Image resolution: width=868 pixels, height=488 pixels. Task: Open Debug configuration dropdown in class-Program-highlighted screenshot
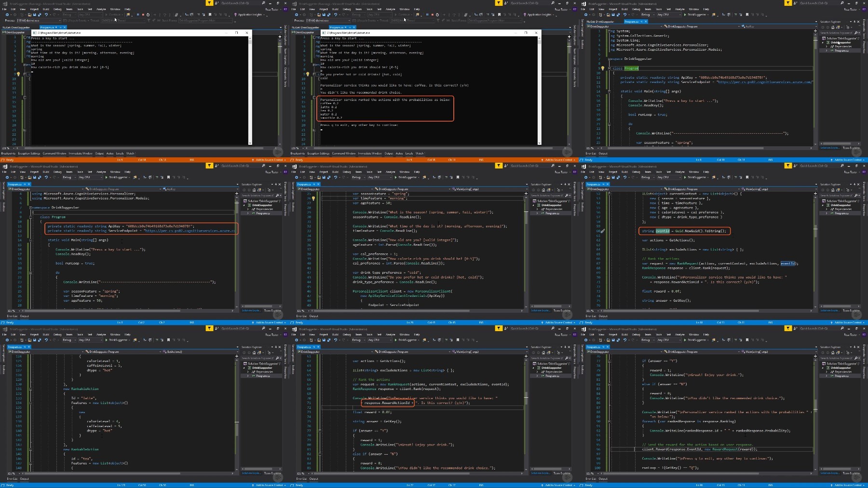[648, 14]
